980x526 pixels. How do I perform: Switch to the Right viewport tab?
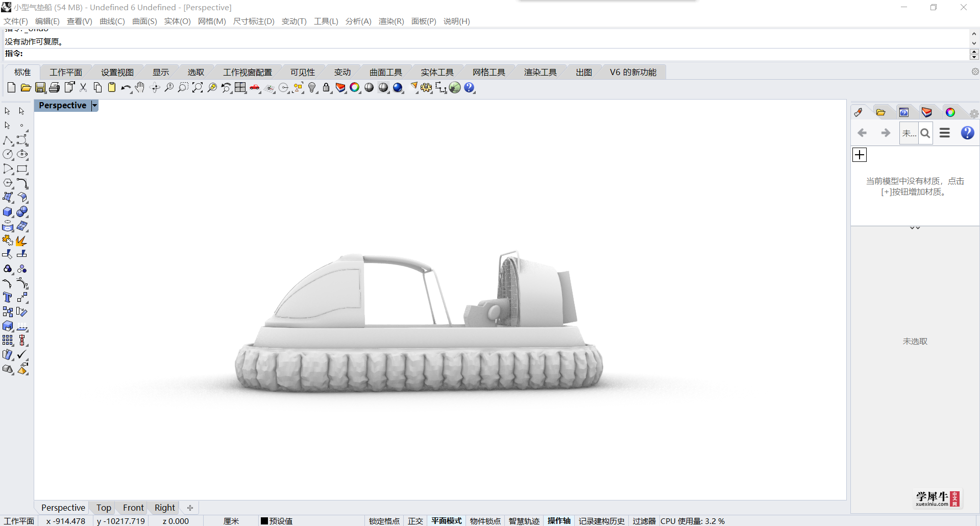point(165,508)
